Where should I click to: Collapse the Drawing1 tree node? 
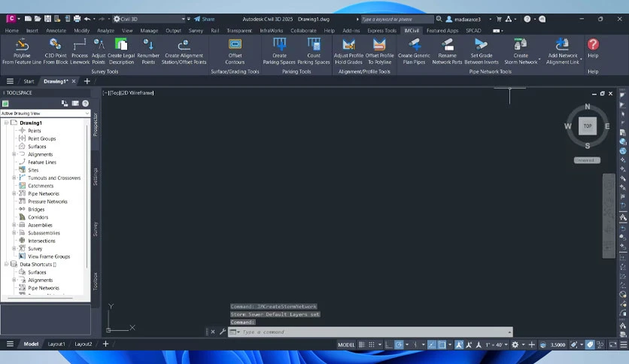click(x=6, y=123)
